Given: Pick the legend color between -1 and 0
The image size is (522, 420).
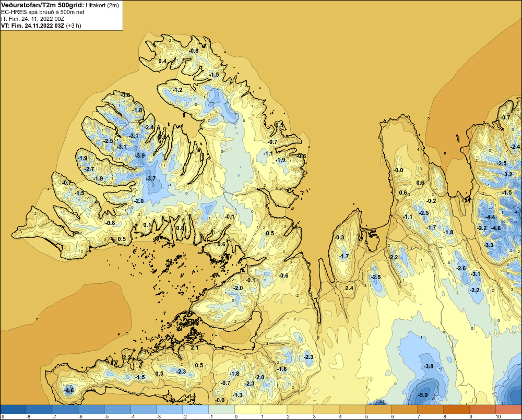Looking at the screenshot, I should [222, 409].
